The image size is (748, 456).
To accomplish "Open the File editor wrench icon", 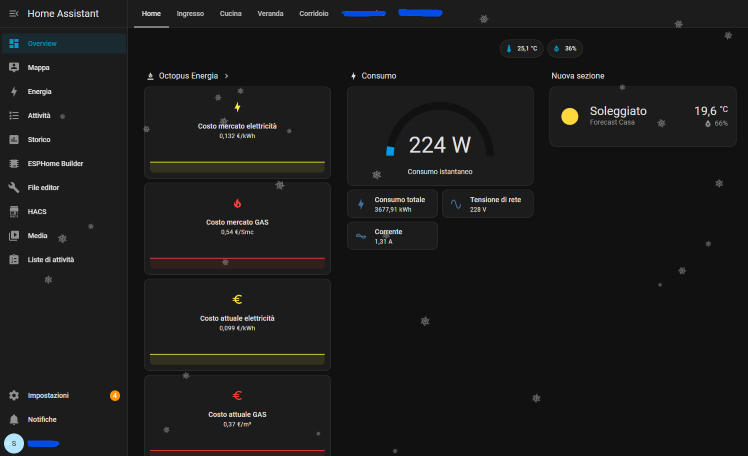I will coord(14,188).
